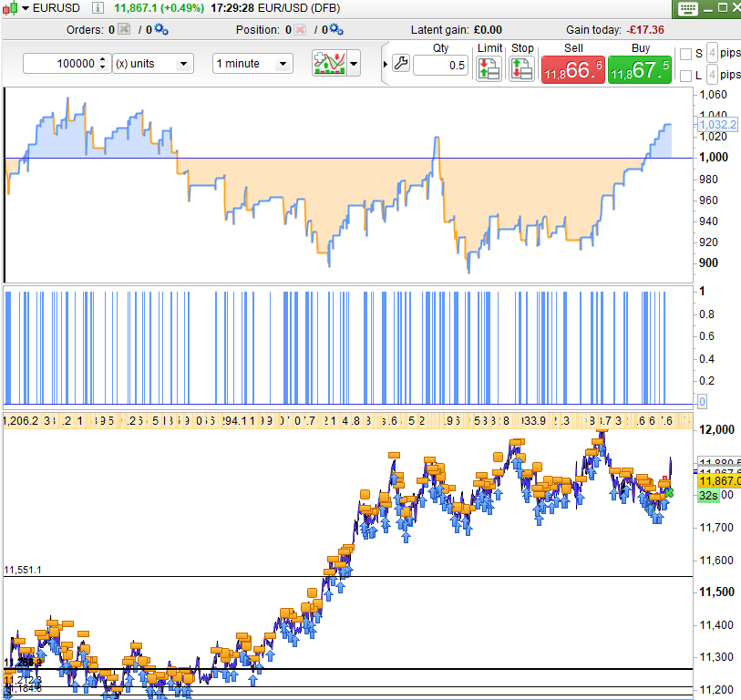Enable the L pips checkbox
Image resolution: width=741 pixels, height=700 pixels.
685,76
